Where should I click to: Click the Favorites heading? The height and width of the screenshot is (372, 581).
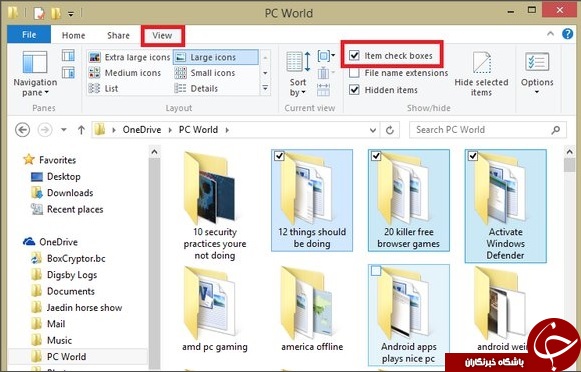(50, 160)
